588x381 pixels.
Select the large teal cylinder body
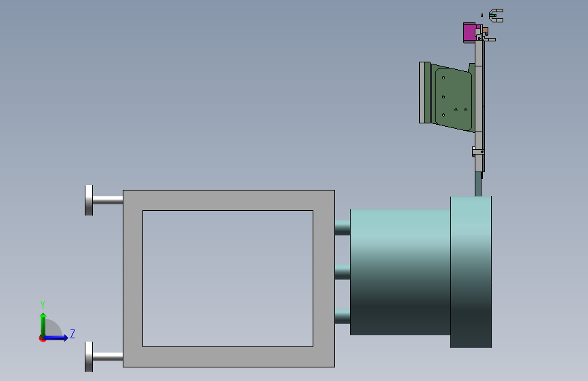click(400, 272)
